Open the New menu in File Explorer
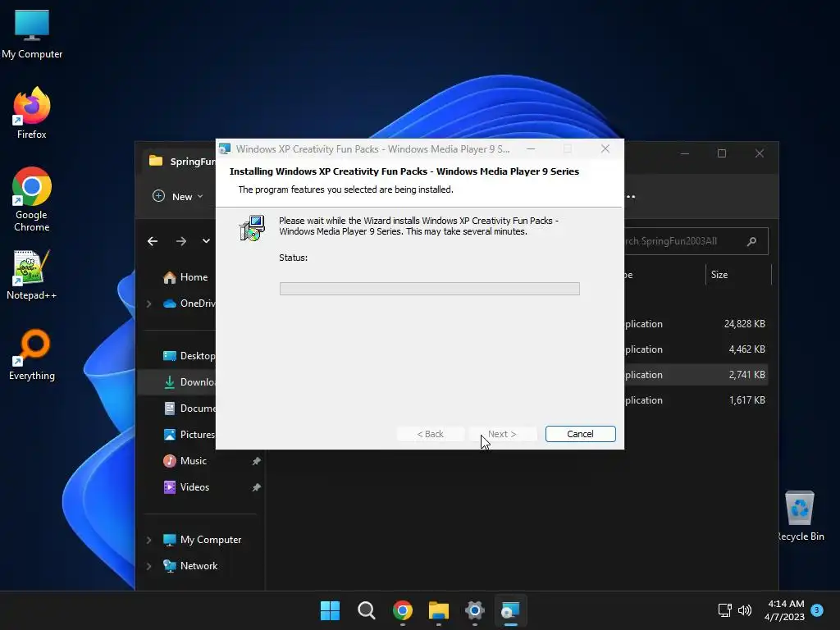The width and height of the screenshot is (840, 630). tap(177, 197)
